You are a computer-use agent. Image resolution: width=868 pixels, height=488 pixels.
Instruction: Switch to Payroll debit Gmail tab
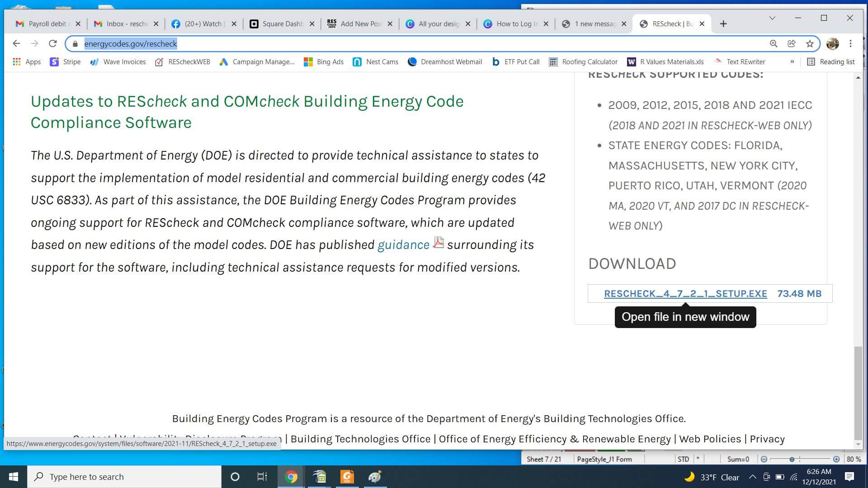[x=45, y=24]
